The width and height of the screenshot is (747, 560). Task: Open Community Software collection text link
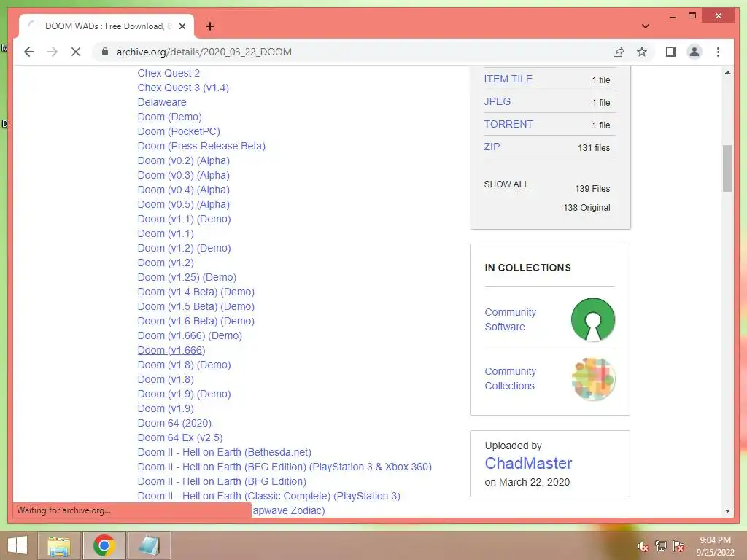coord(510,319)
